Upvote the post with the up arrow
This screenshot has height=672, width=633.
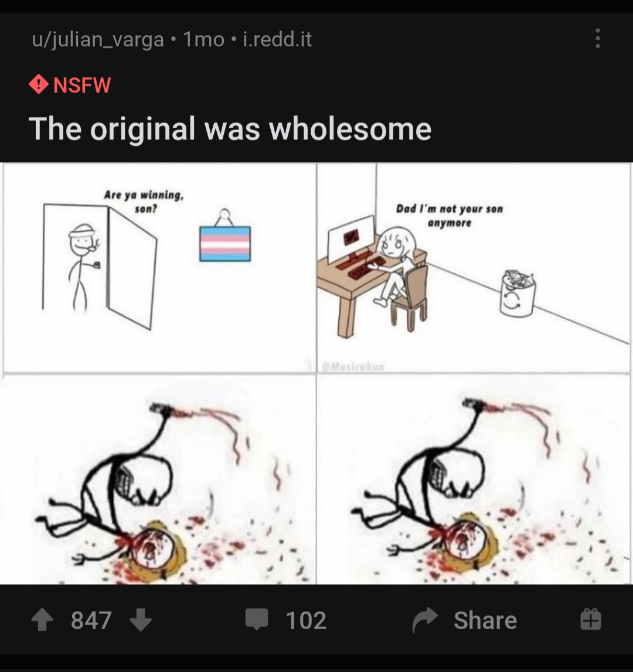tap(42, 620)
